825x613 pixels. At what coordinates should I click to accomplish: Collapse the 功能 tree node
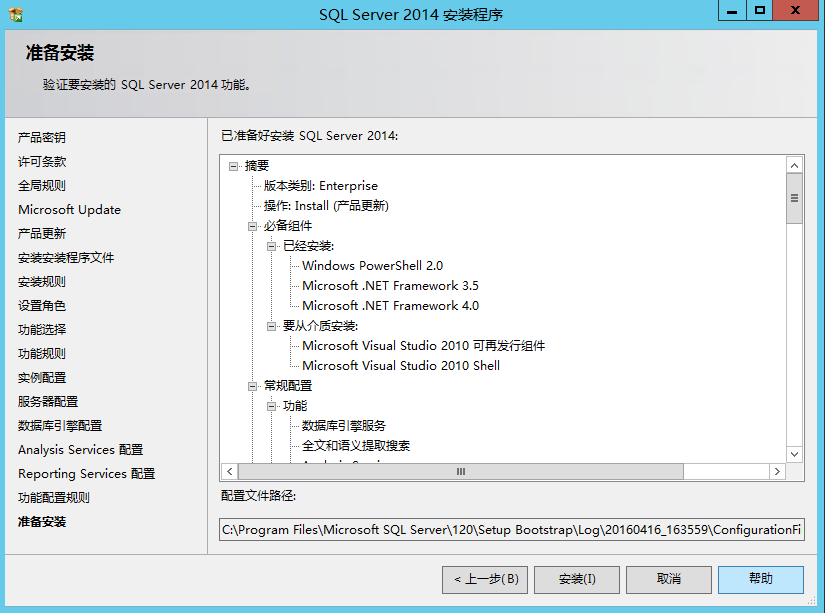[271, 406]
